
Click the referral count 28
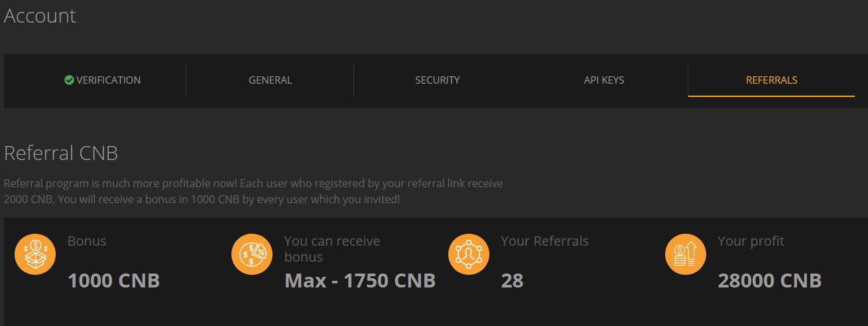click(512, 281)
